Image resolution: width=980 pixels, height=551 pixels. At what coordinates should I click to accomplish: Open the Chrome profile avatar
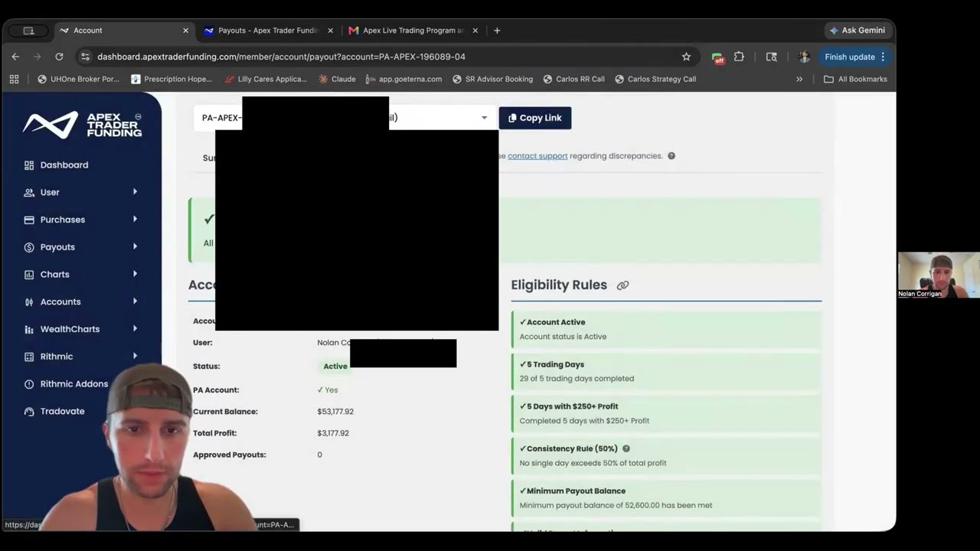point(804,57)
